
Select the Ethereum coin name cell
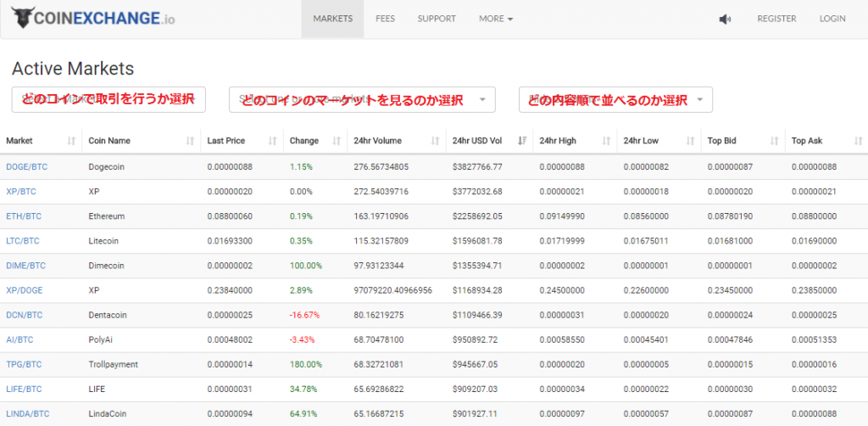pyautogui.click(x=106, y=216)
